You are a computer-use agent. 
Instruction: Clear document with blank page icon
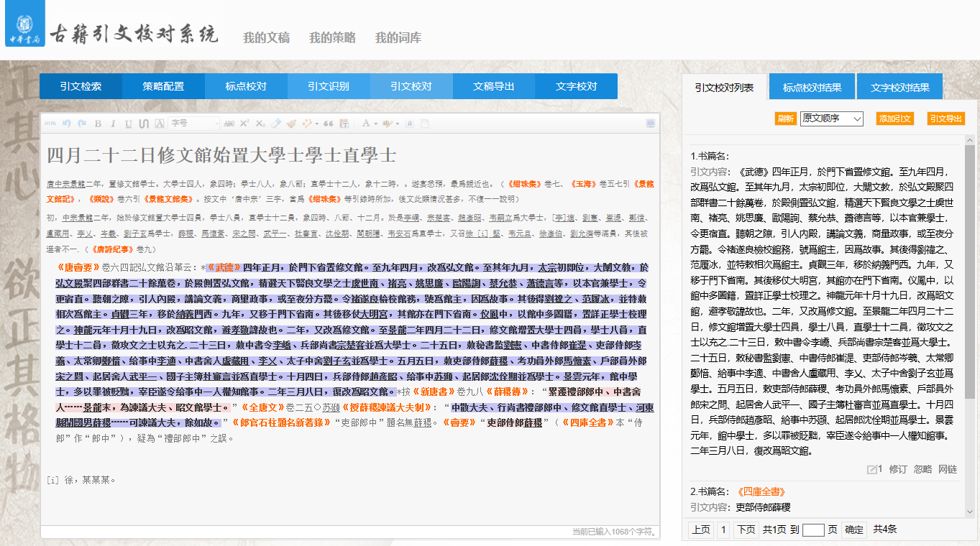(x=424, y=124)
